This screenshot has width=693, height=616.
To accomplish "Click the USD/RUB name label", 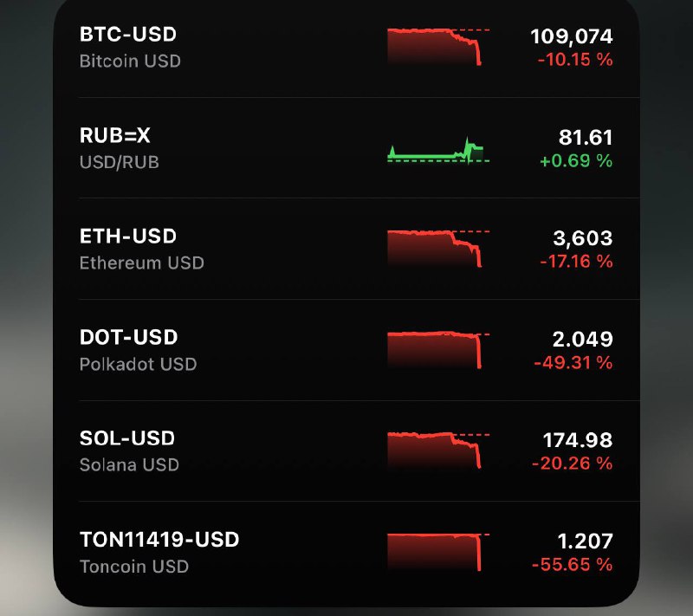I will click(120, 162).
